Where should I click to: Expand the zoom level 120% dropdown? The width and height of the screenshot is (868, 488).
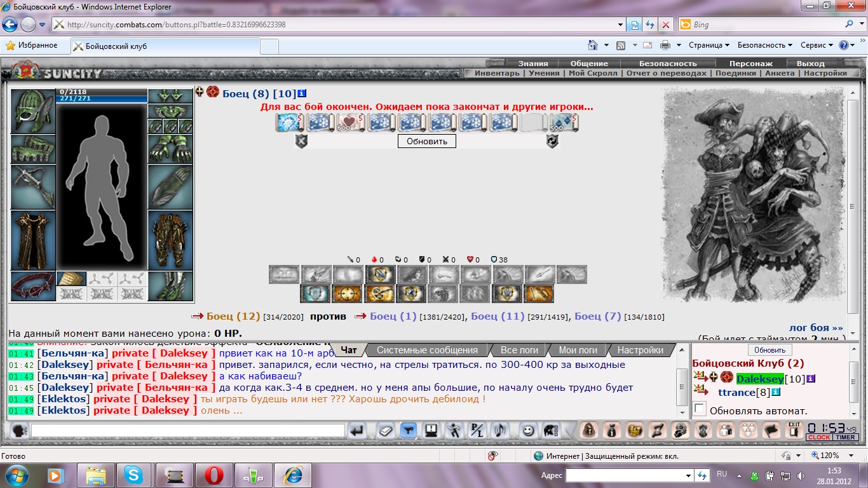click(x=852, y=456)
